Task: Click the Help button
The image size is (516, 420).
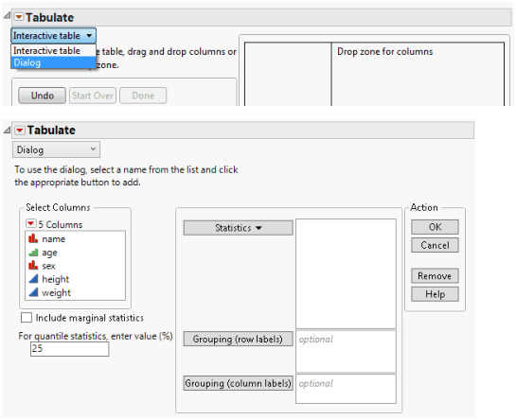Action: [x=435, y=294]
